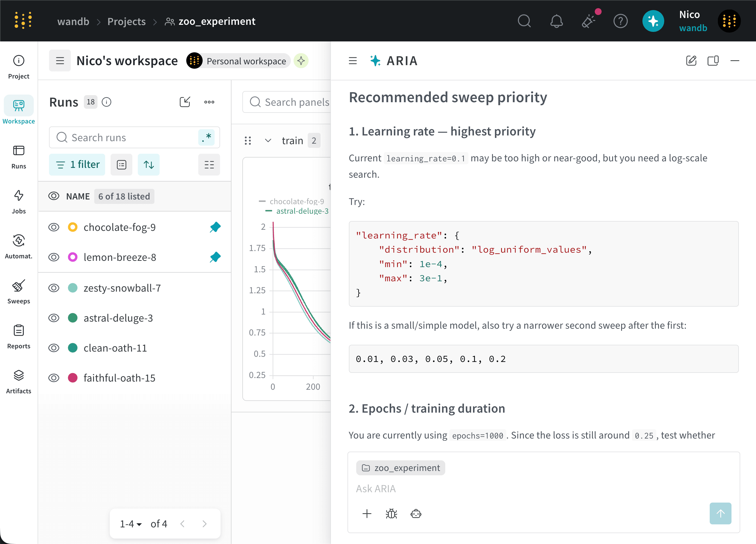This screenshot has height=544, width=756.
Task: Click plus icon in ARIA input
Action: (x=367, y=514)
